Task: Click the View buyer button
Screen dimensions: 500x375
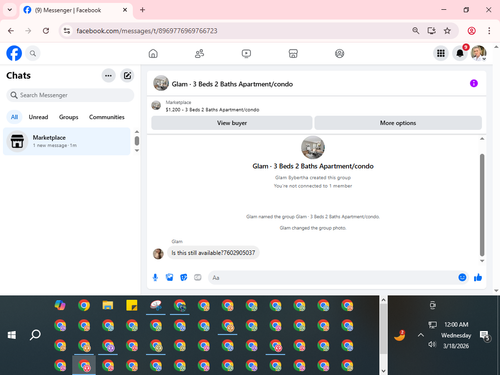Action: point(232,123)
